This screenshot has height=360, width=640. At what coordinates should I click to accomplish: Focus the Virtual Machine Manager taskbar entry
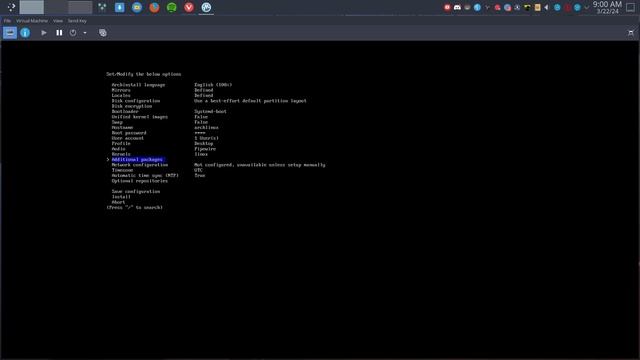point(206,7)
